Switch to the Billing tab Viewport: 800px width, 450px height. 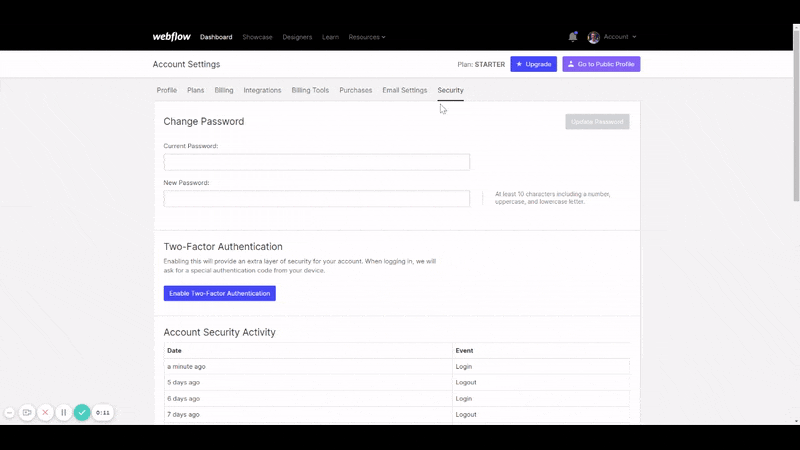tap(223, 90)
